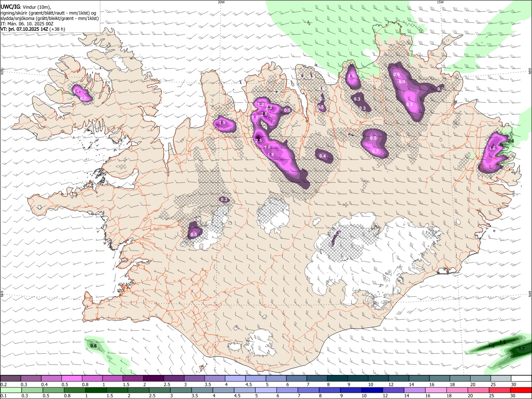Select the '1.9' precipitation value on the map

coord(222,123)
